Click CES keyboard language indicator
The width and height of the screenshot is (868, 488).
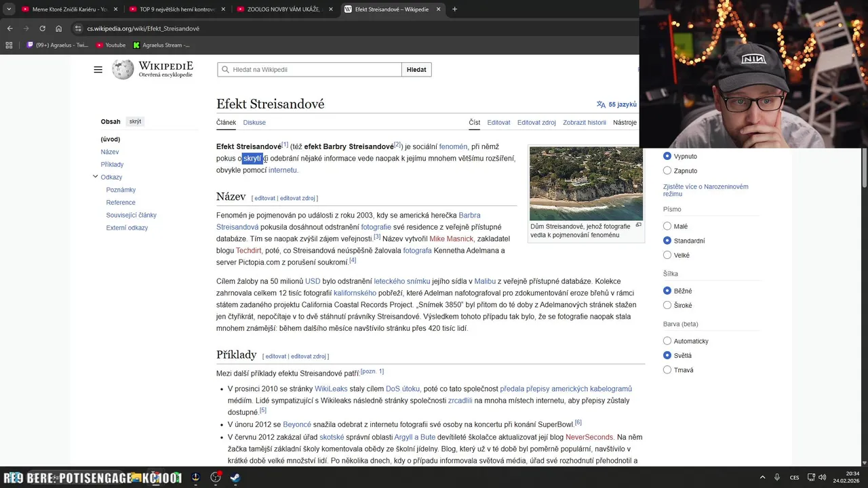(x=794, y=477)
